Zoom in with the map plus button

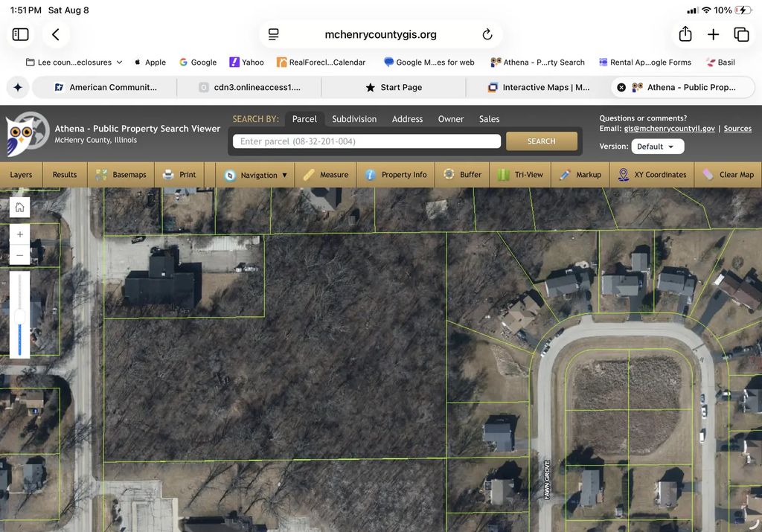[20, 234]
